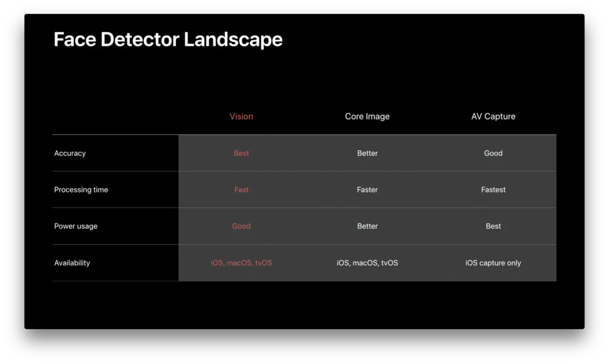Screen dimensions: 609x364
Task: Click the 'Availability' row label
Action: pyautogui.click(x=72, y=263)
